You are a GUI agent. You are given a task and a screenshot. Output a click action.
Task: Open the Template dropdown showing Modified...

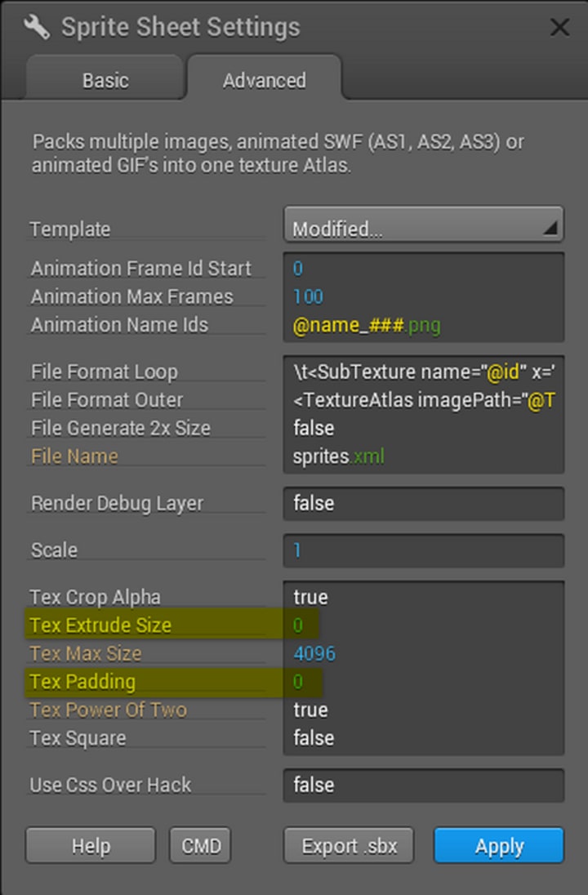point(424,225)
